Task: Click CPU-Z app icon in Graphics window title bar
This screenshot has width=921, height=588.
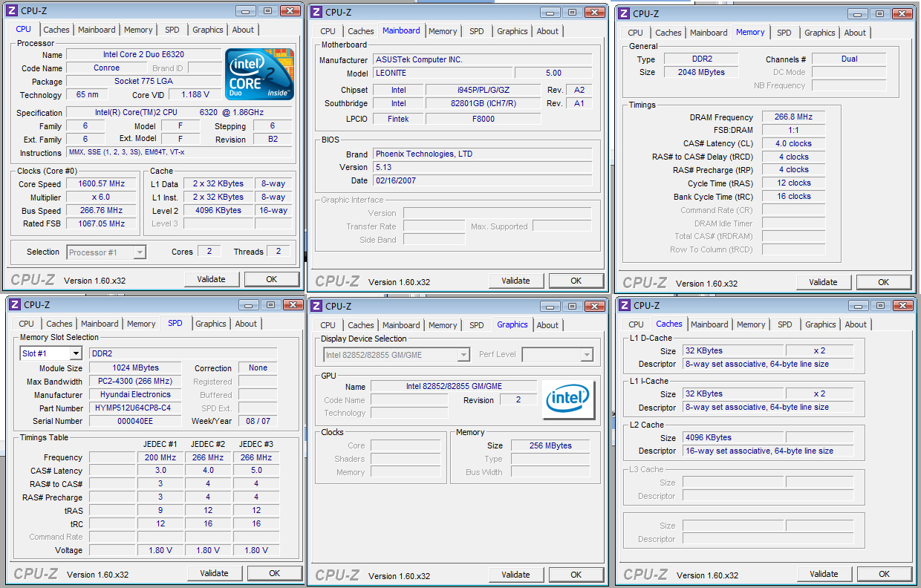Action: click(316, 306)
